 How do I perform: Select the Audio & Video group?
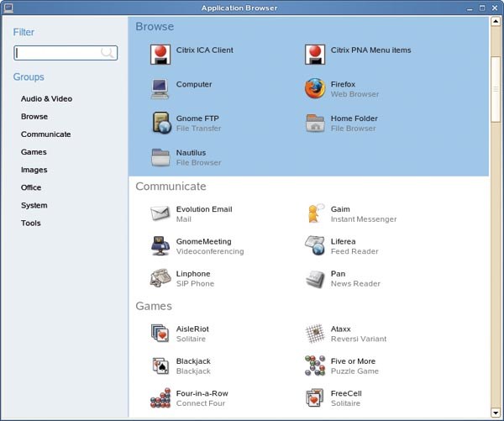46,98
